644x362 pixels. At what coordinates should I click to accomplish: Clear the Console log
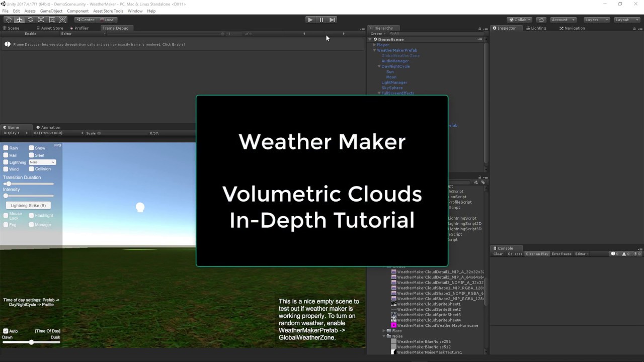(498, 254)
